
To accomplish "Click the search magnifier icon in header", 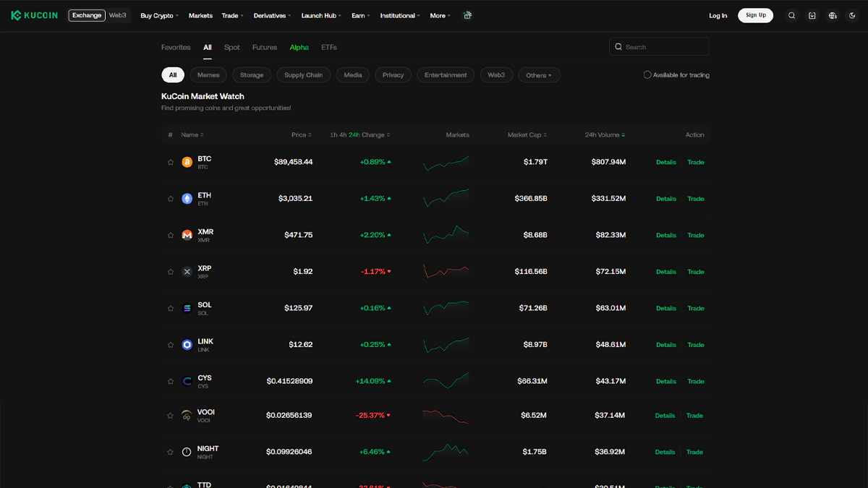I will point(792,15).
